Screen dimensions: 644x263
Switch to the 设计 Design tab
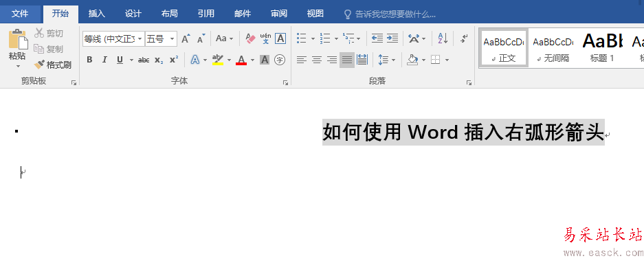(133, 14)
